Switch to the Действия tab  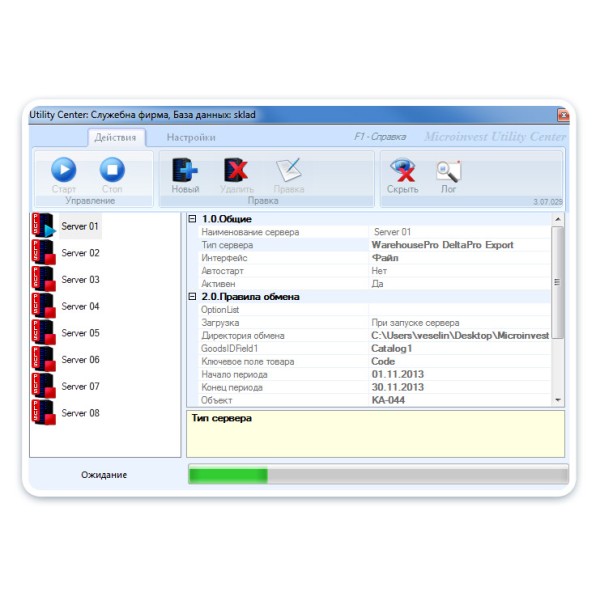[116, 137]
